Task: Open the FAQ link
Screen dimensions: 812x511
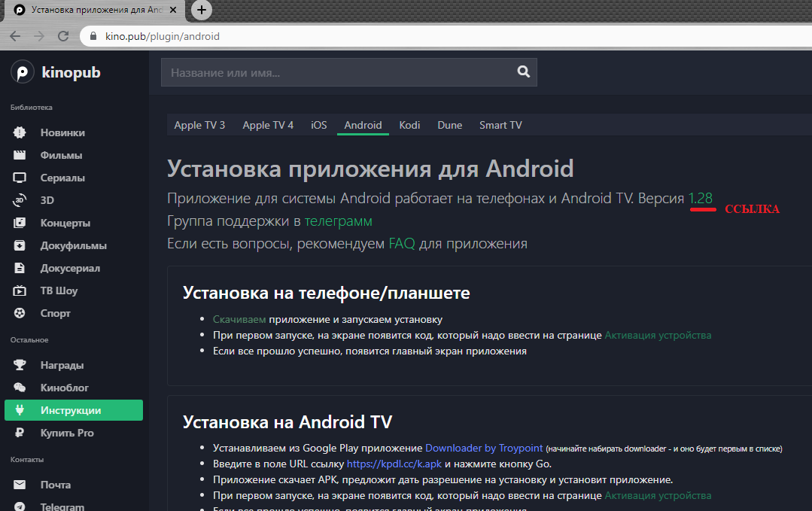Action: pyautogui.click(x=402, y=243)
